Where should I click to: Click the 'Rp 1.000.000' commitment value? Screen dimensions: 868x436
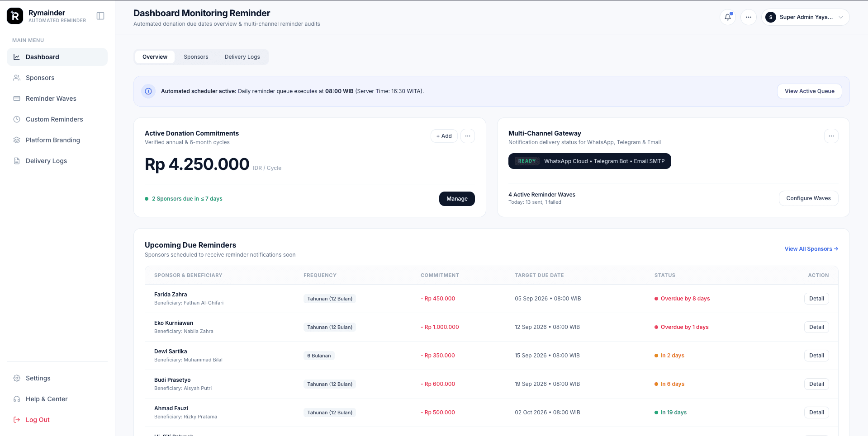(440, 327)
